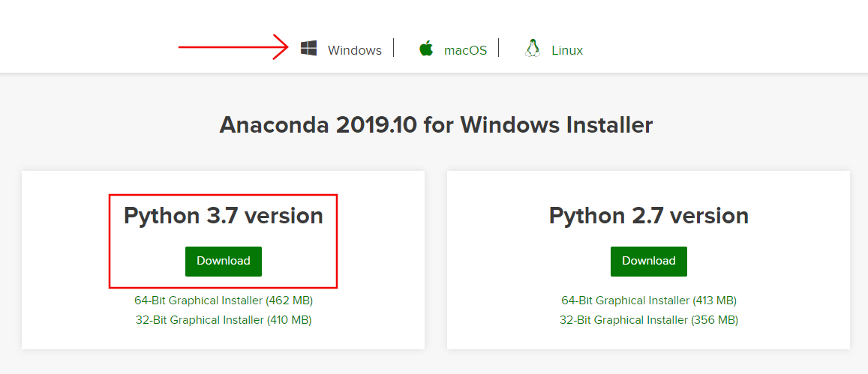The height and width of the screenshot is (374, 868).
Task: Choose 32-Bit Graphical Installer (410 MB) link
Action: [x=224, y=320]
